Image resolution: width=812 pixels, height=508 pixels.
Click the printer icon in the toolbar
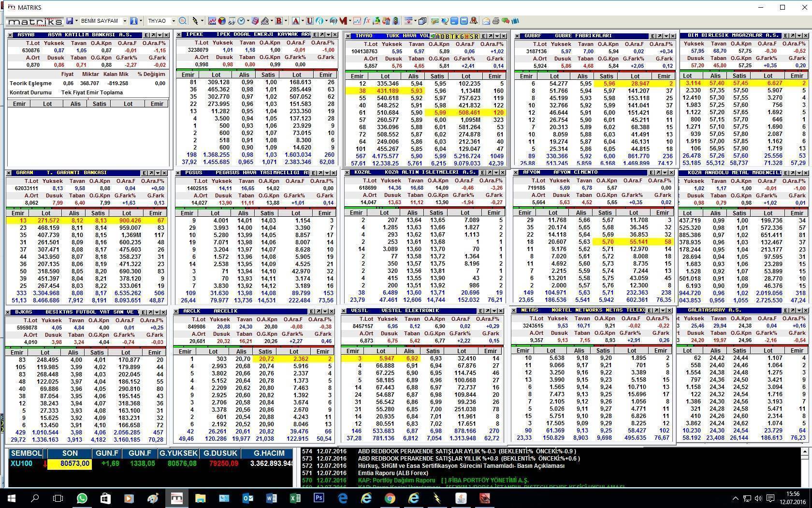coord(495,21)
